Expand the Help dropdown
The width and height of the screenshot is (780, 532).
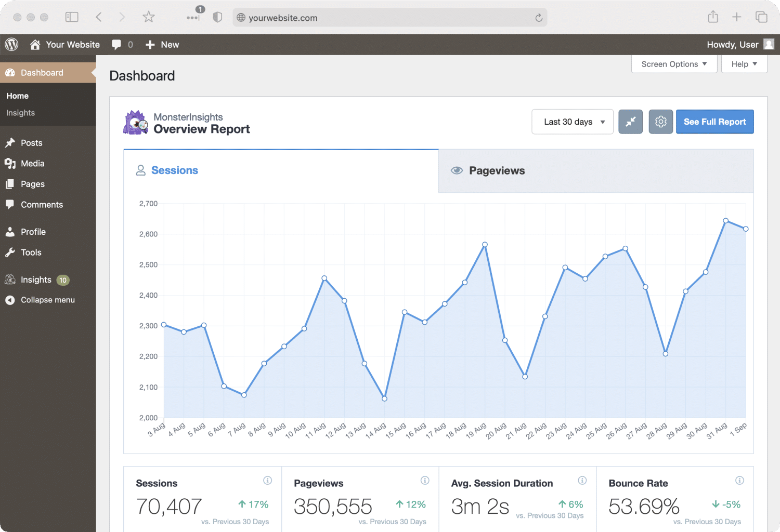744,64
